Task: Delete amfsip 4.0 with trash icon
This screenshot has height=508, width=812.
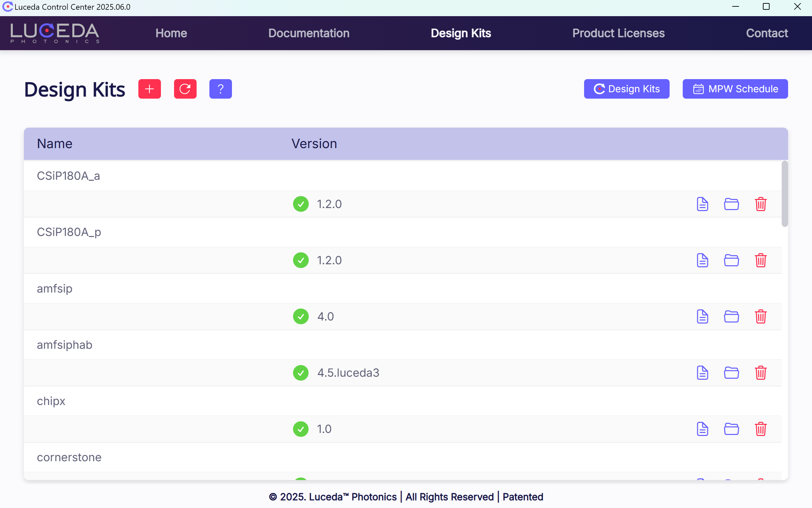Action: 760,316
